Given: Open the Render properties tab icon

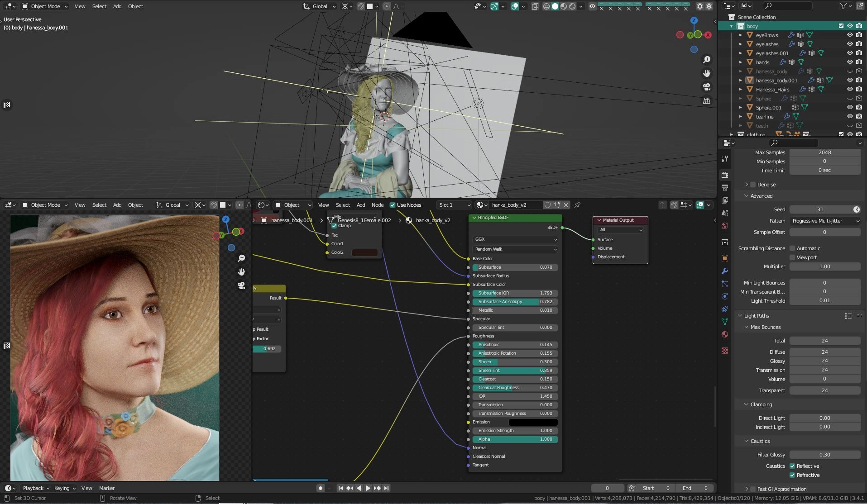Looking at the screenshot, I should [725, 175].
